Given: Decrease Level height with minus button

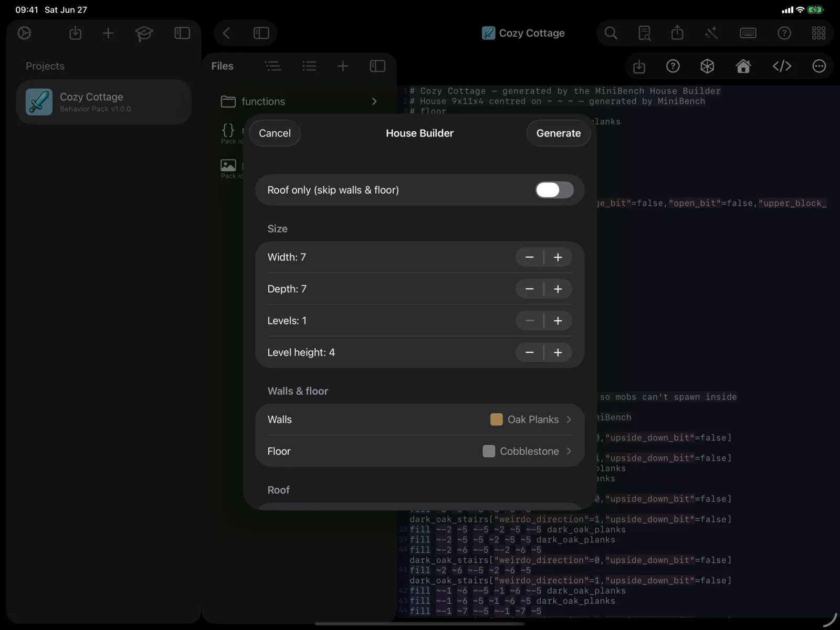Looking at the screenshot, I should 530,352.
